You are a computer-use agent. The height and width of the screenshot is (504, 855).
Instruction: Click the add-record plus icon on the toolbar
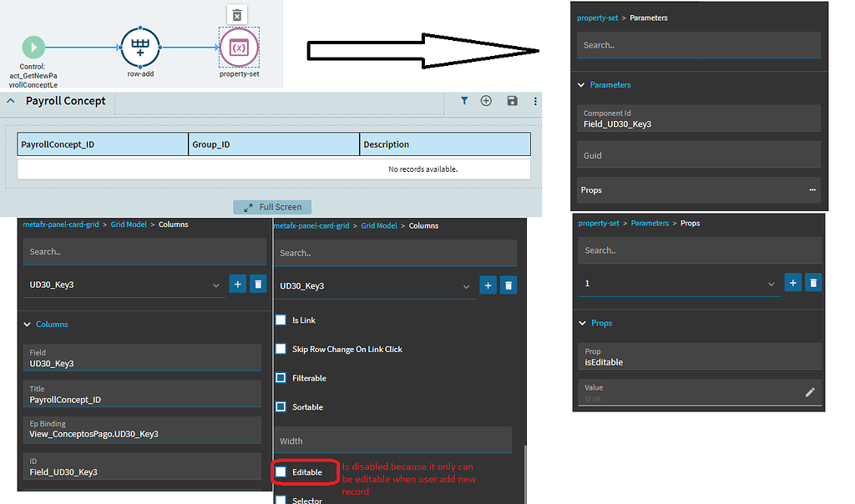486,100
